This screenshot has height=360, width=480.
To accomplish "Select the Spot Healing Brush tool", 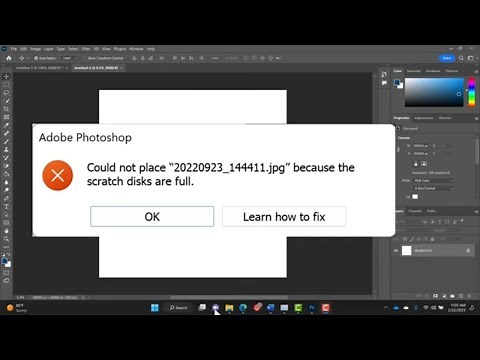I will [6, 133].
